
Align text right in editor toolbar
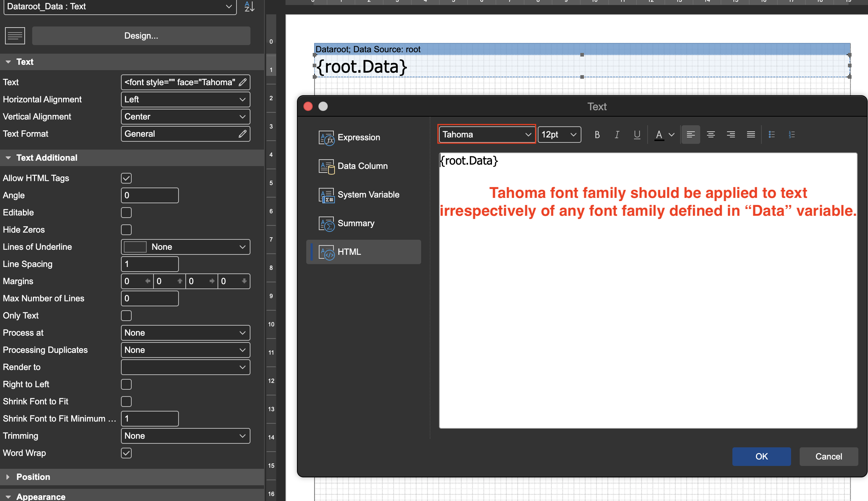(x=731, y=135)
